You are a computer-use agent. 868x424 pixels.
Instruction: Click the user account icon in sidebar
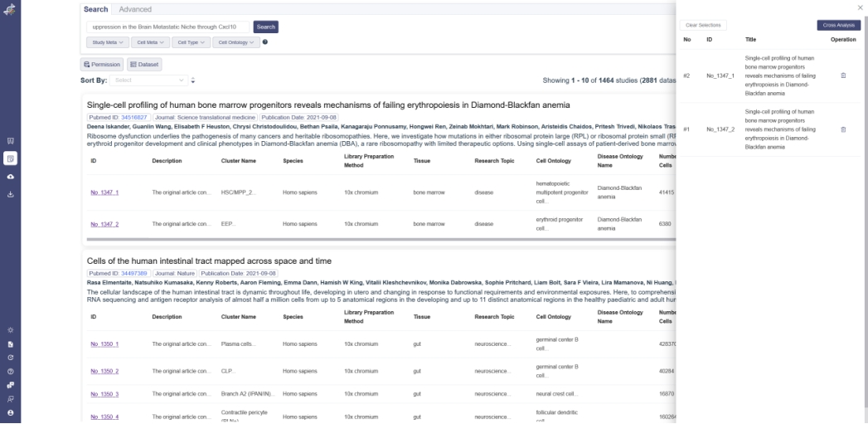coord(11,412)
